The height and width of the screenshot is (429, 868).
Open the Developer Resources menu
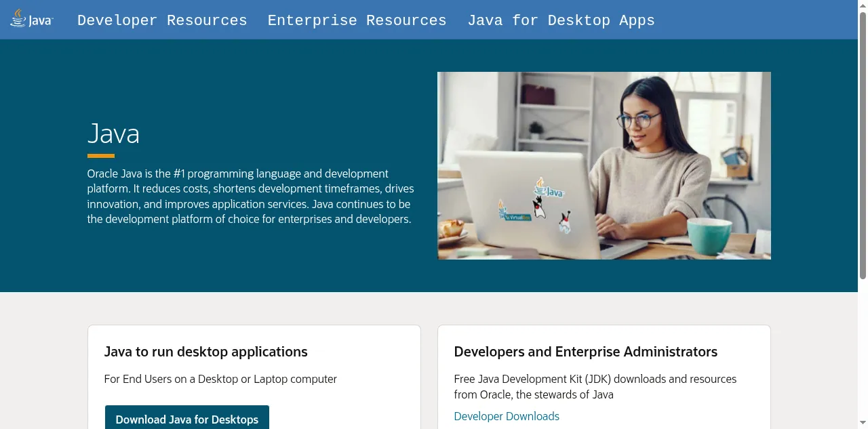coord(162,20)
